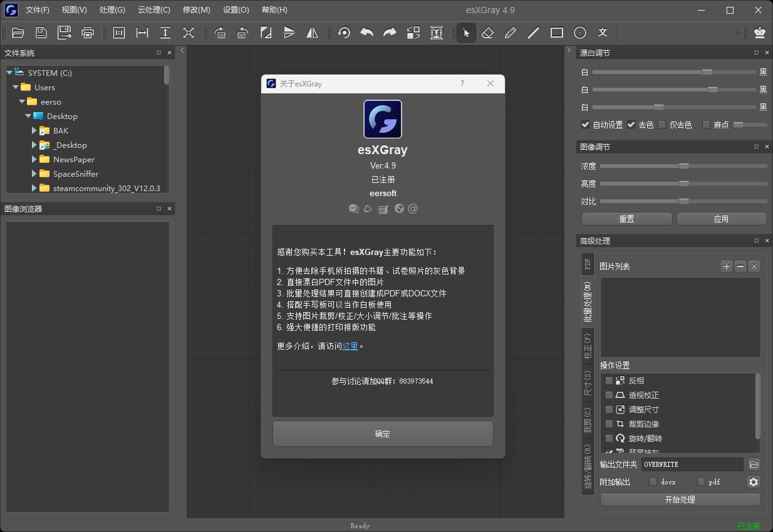
Task: Click the chess king crown icon
Action: [x=760, y=33]
